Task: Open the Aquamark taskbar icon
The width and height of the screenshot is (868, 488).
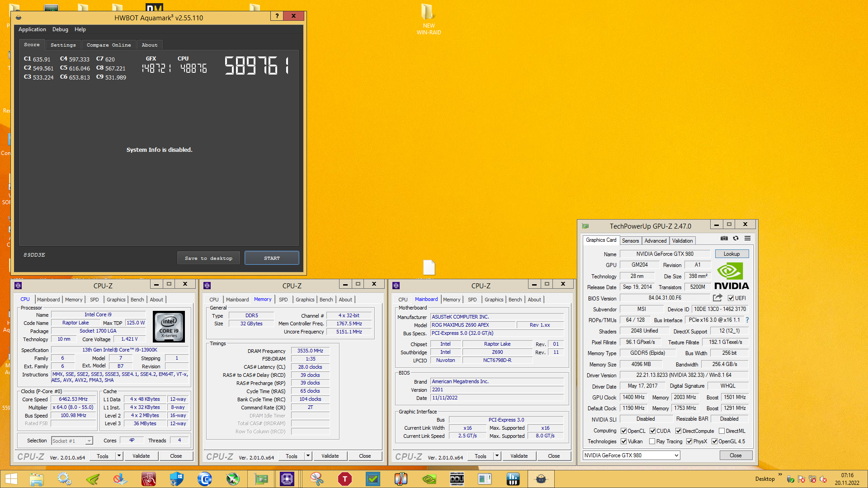Action: click(x=541, y=479)
